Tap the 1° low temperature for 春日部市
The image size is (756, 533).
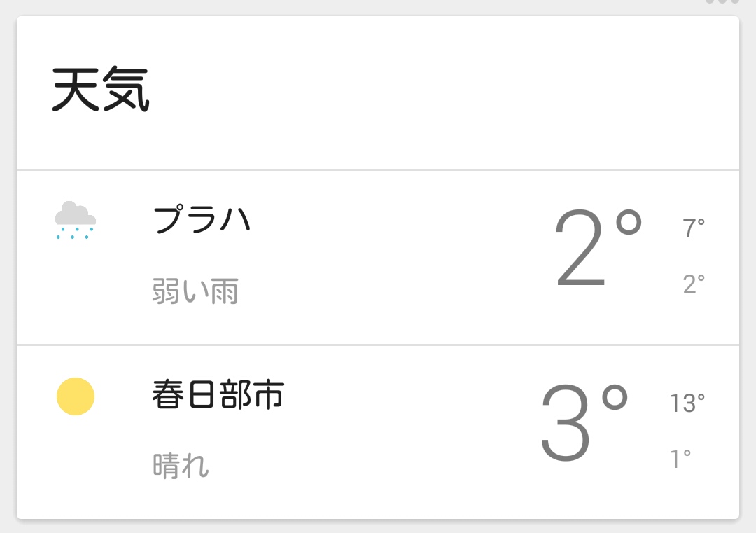681,459
